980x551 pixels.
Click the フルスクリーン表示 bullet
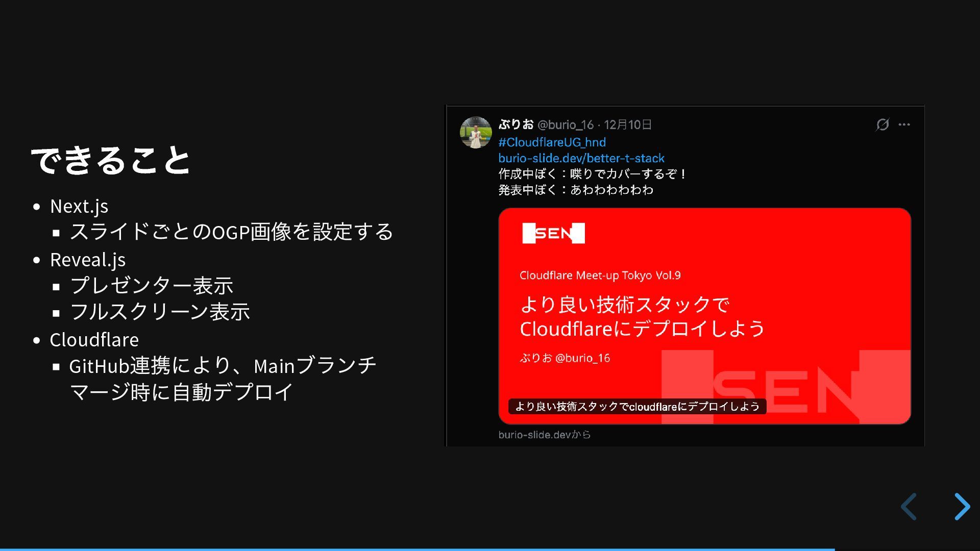click(x=160, y=312)
